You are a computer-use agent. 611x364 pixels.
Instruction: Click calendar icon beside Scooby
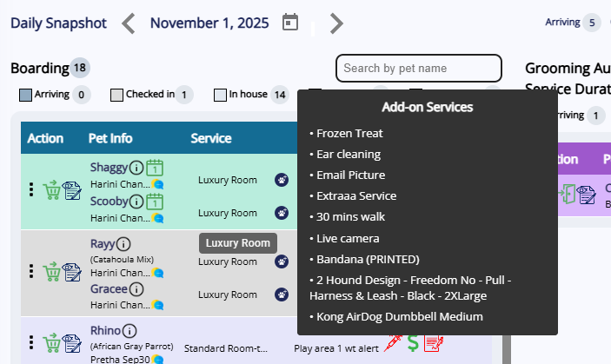tap(155, 202)
